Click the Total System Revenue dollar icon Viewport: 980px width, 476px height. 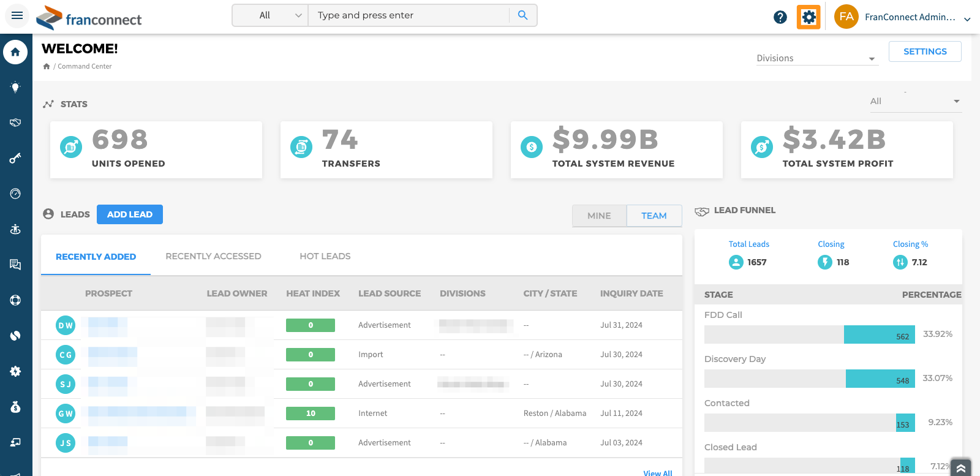tap(532, 147)
